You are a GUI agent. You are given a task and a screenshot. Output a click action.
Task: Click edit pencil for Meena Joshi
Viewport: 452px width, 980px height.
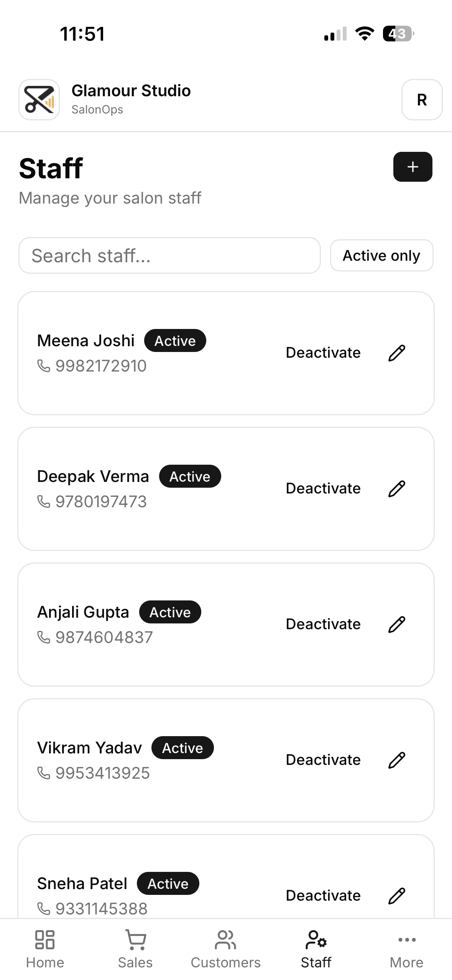pos(396,353)
